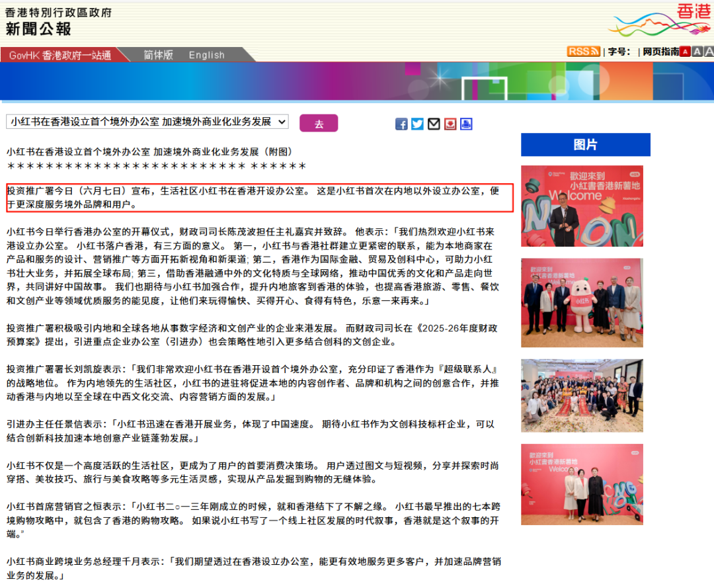Click the Hong Kong dragon brand logo
Viewport: 714px width, 588px height.
coord(660,20)
